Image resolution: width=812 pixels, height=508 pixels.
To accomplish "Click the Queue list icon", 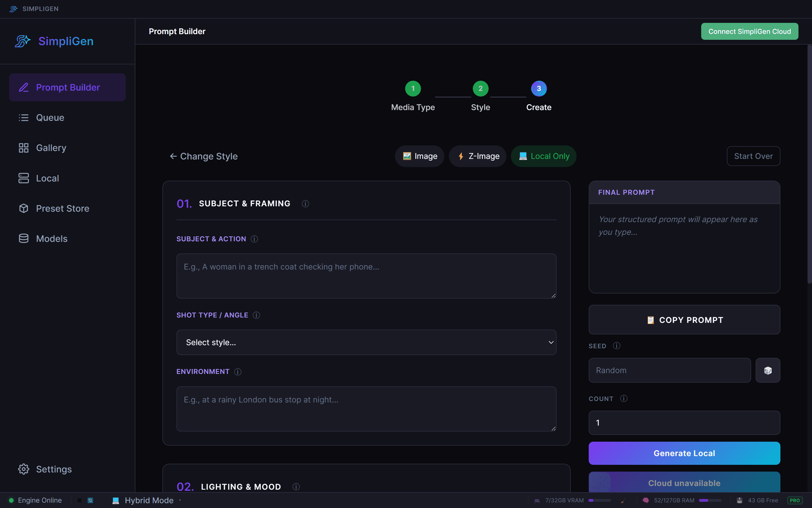I will click(23, 118).
